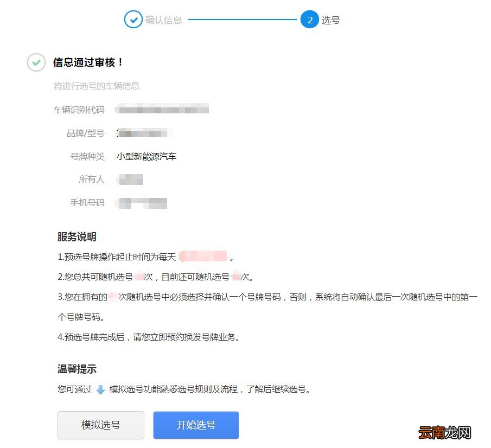Click the 手机号码 label
The height and width of the screenshot is (448, 491).
pyautogui.click(x=87, y=202)
